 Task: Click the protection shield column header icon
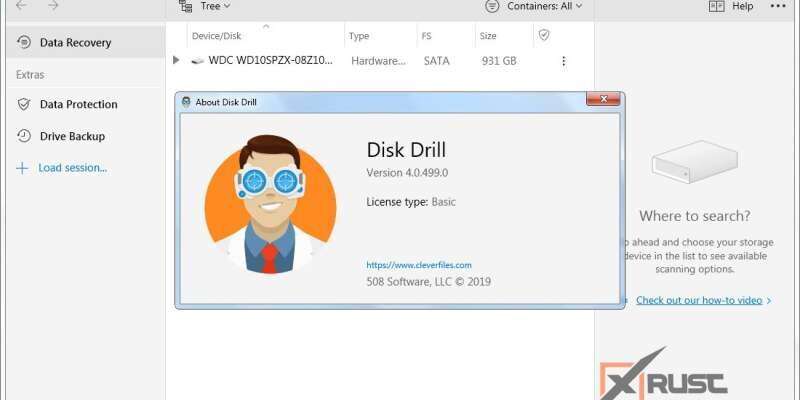(544, 35)
